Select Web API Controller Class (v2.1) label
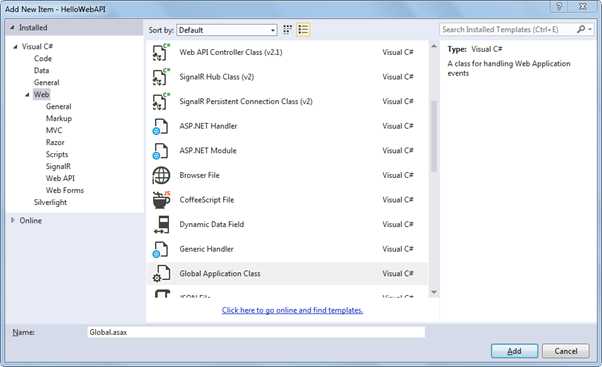Image resolution: width=602 pixels, height=367 pixels. (x=231, y=52)
